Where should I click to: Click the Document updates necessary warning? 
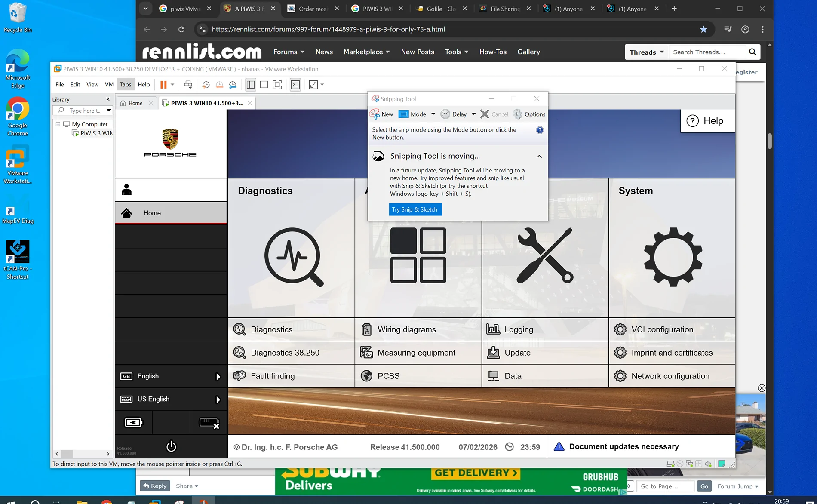click(641, 446)
